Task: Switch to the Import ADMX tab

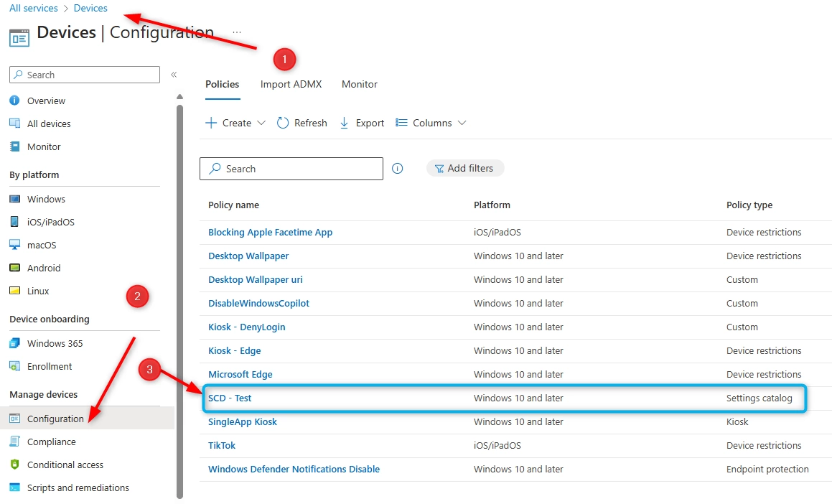Action: click(291, 84)
